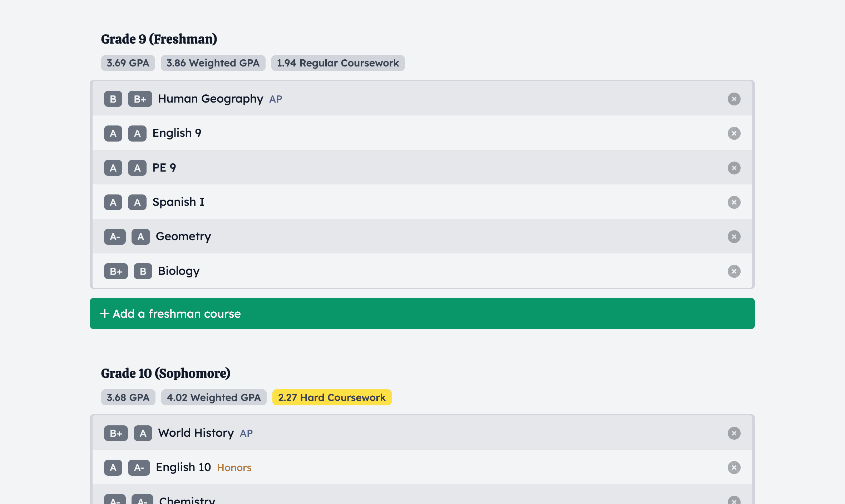Click the Add a freshman course button
This screenshot has height=504, width=845.
point(422,313)
